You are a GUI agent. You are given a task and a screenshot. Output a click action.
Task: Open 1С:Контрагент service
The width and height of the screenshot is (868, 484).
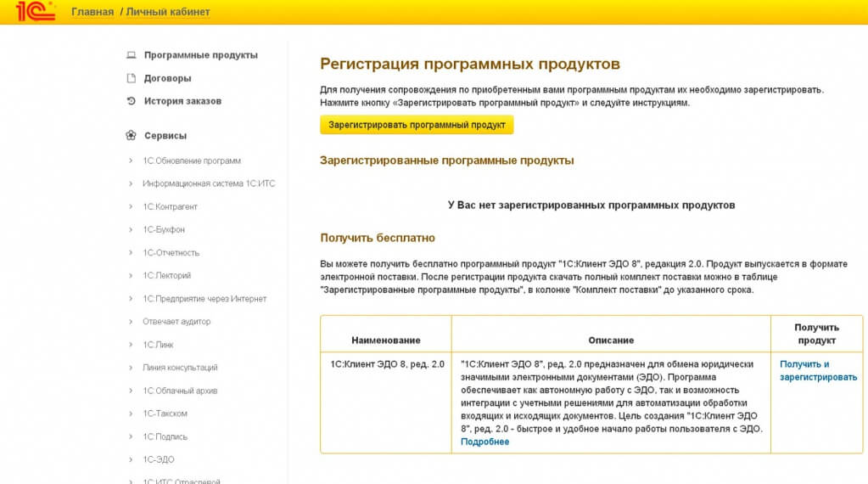point(170,206)
